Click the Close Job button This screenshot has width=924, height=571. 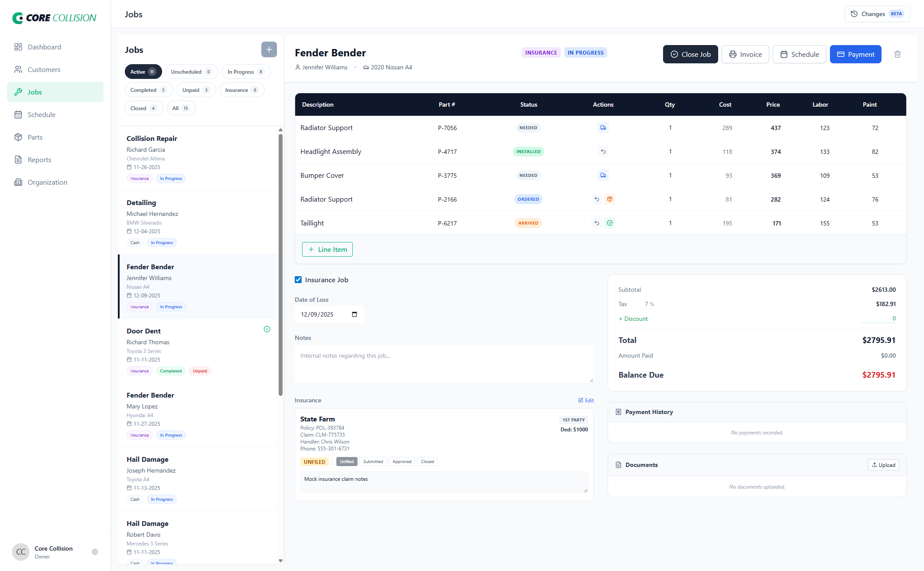[x=690, y=54]
